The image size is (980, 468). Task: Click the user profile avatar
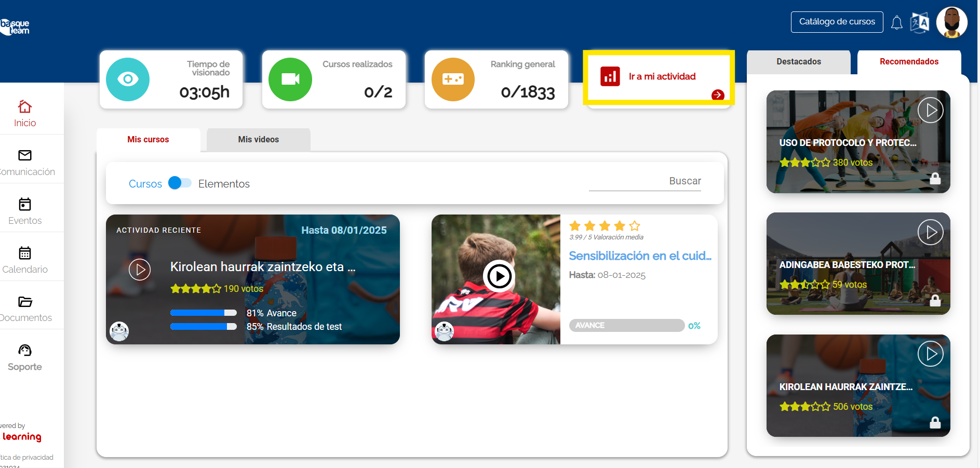pos(951,22)
